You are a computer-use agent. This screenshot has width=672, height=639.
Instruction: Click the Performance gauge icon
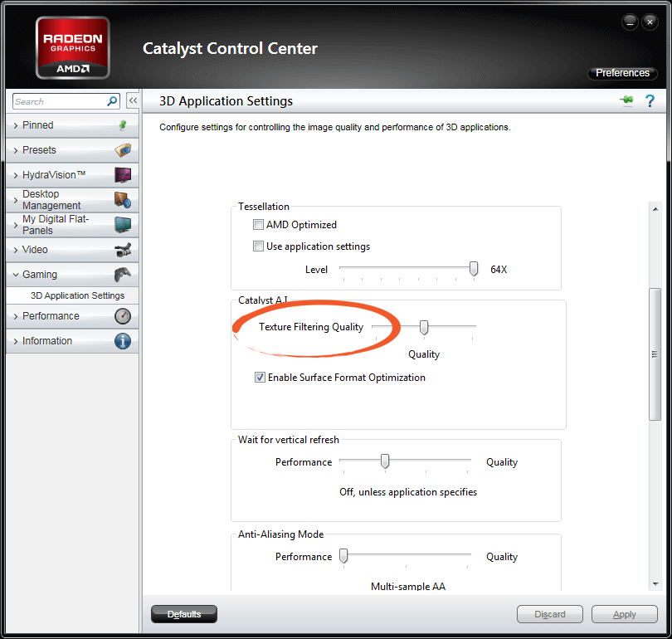point(123,316)
